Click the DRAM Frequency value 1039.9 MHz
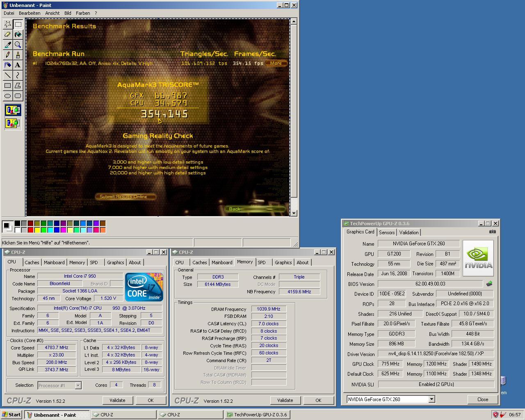 [269, 309]
